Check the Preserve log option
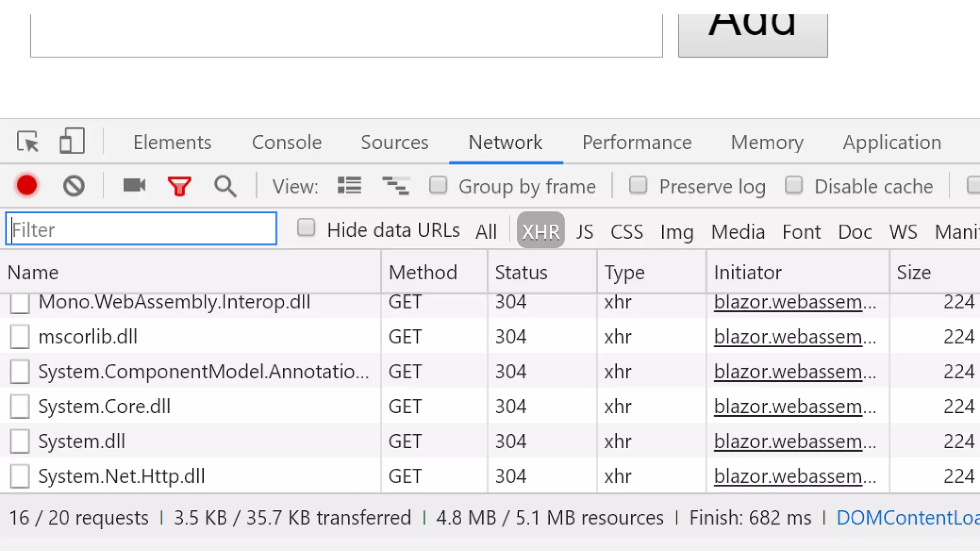 click(x=638, y=186)
